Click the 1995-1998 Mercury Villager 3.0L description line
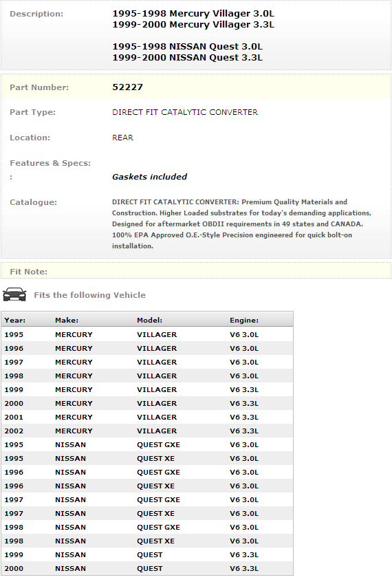The width and height of the screenshot is (392, 584). coord(193,14)
